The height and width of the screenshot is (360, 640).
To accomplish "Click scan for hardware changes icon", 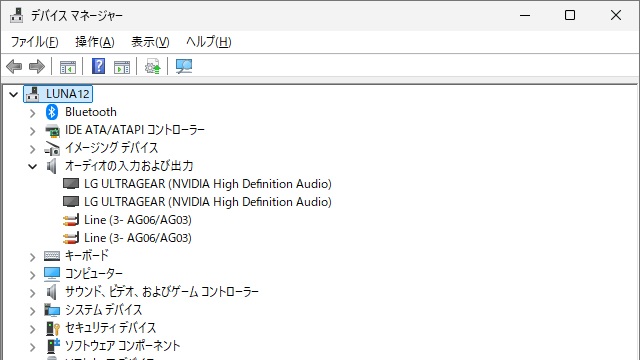I will (184, 66).
